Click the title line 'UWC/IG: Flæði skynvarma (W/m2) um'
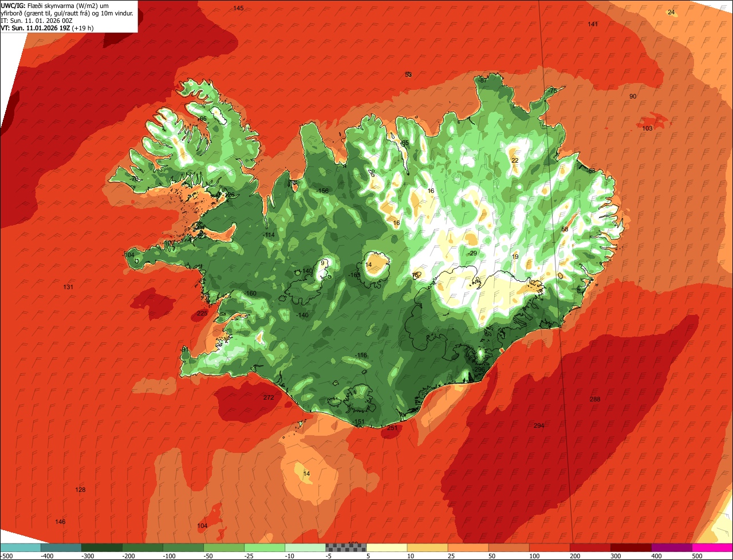Viewport: 733px width, 560px height. click(55, 5)
